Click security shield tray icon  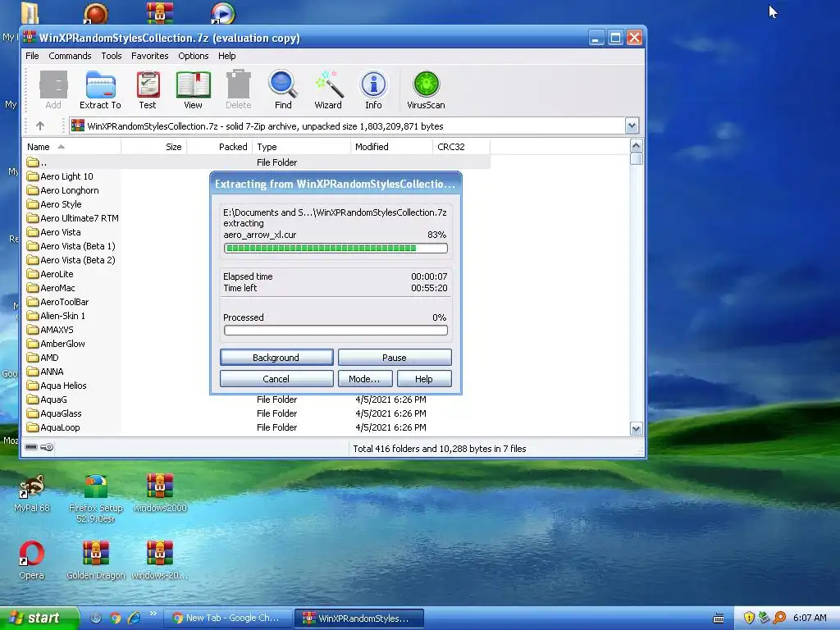tap(749, 618)
